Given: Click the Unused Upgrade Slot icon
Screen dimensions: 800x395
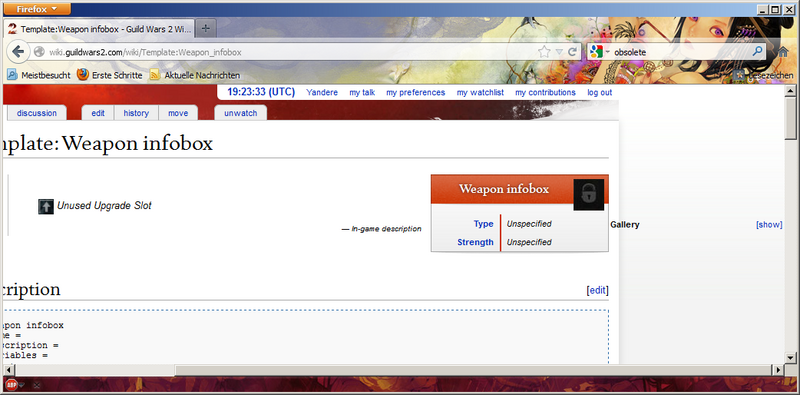Looking at the screenshot, I should pos(46,207).
